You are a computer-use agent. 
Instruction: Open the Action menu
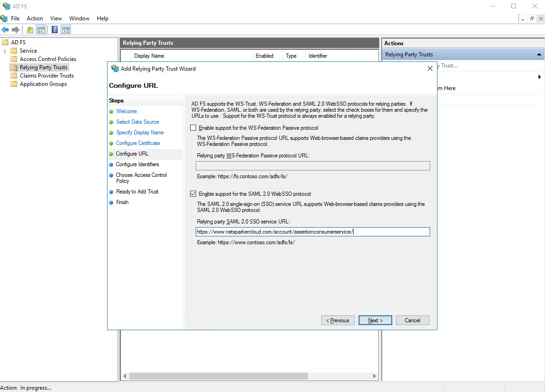click(x=35, y=18)
